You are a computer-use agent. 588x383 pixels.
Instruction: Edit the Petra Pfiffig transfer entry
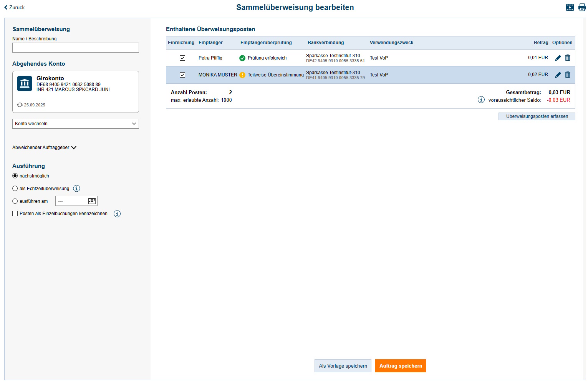(558, 58)
